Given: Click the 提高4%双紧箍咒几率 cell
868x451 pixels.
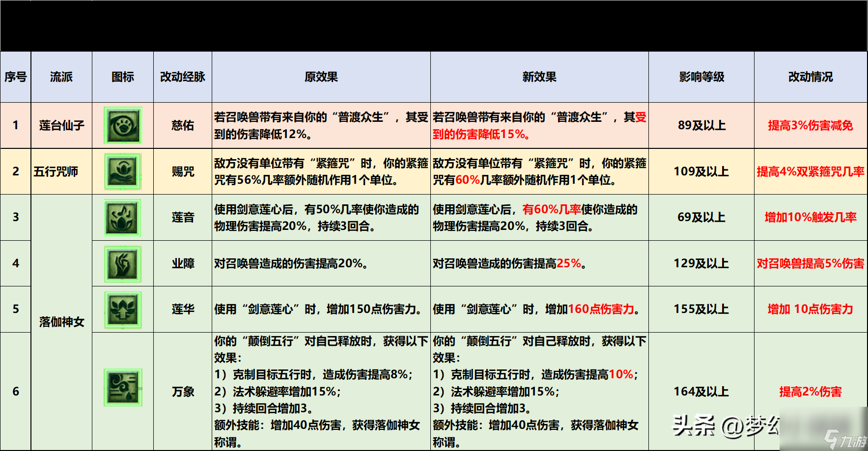Looking at the screenshot, I should coord(811,171).
